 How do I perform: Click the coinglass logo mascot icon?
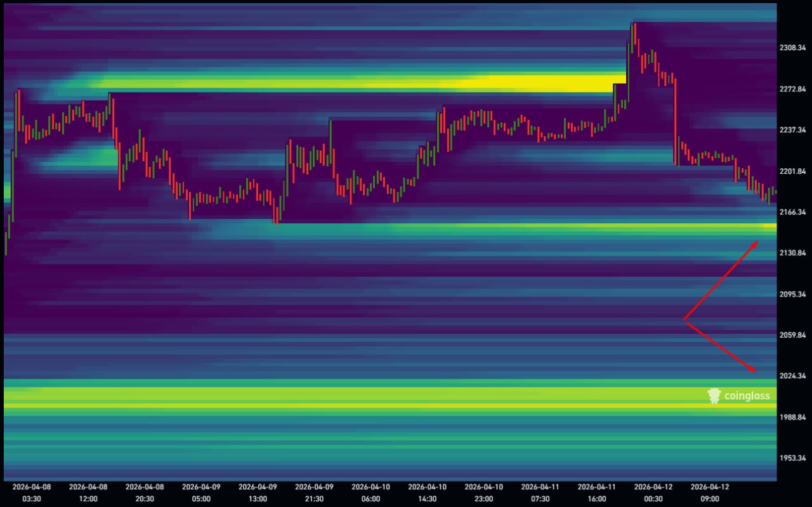tap(714, 396)
